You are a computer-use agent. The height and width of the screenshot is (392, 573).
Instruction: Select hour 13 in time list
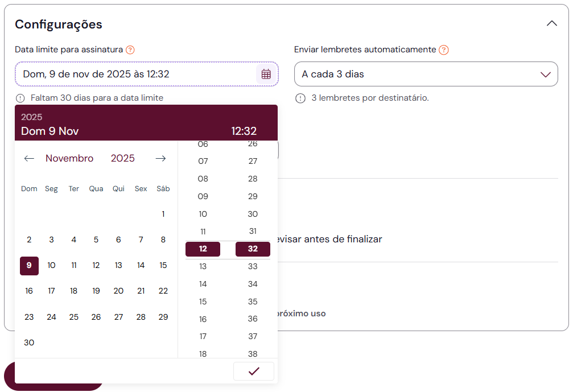[x=203, y=267]
